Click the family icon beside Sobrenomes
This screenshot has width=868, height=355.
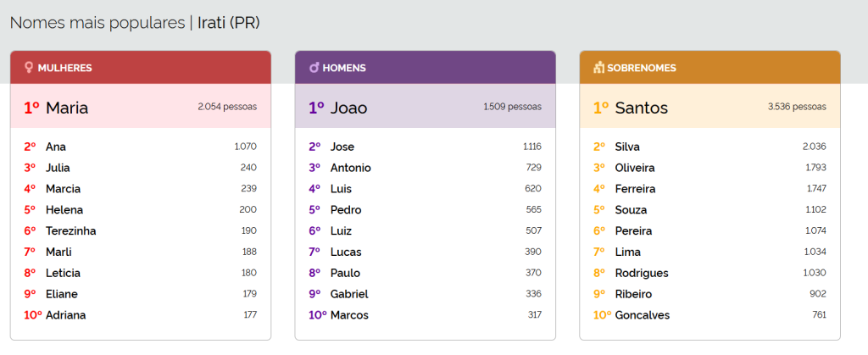point(598,68)
